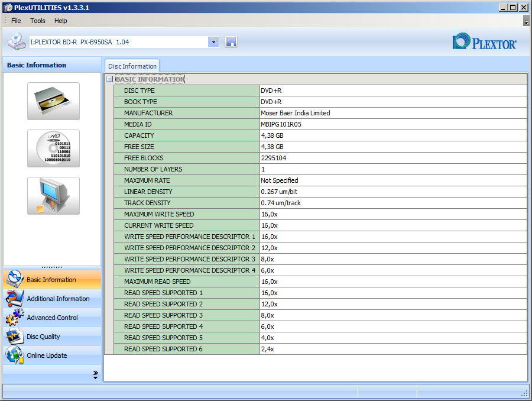
Task: Select the READ SPEED SUPPORTED 1 row
Action: [320, 293]
